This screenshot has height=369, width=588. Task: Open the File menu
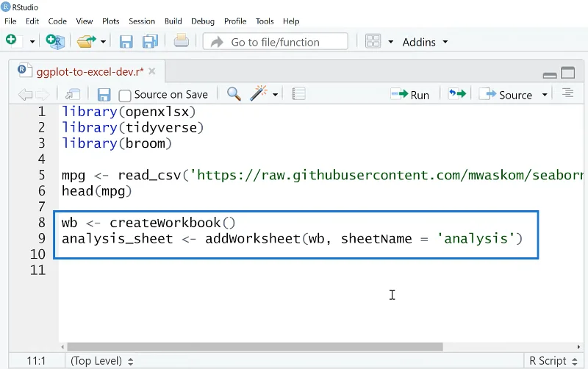coord(10,21)
